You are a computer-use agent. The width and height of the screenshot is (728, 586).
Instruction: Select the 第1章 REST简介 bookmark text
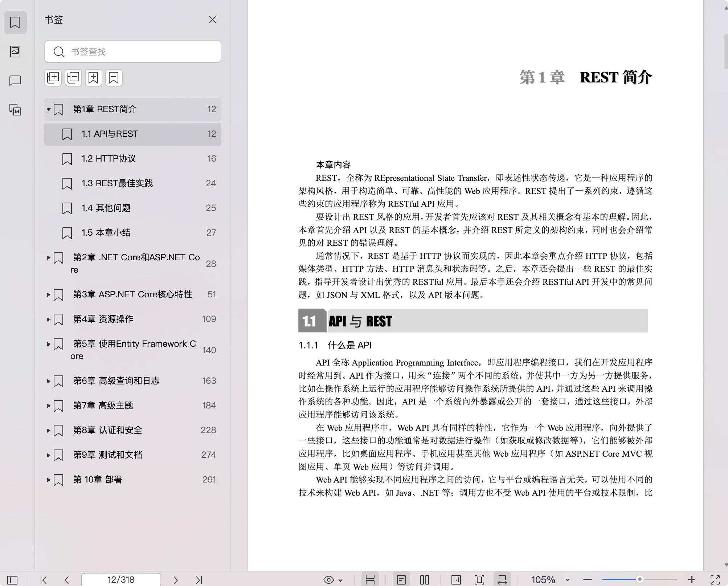click(105, 109)
